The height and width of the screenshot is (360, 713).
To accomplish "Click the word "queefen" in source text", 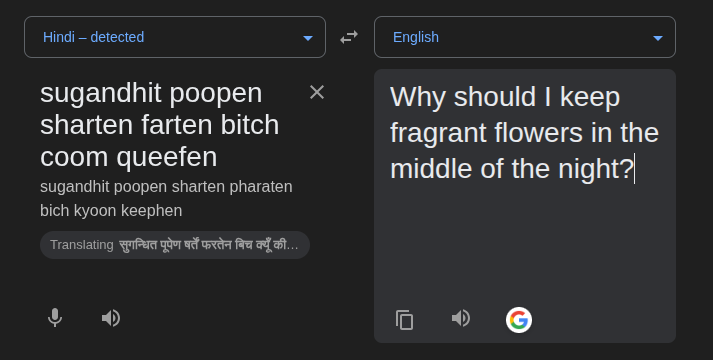I will (x=167, y=158).
